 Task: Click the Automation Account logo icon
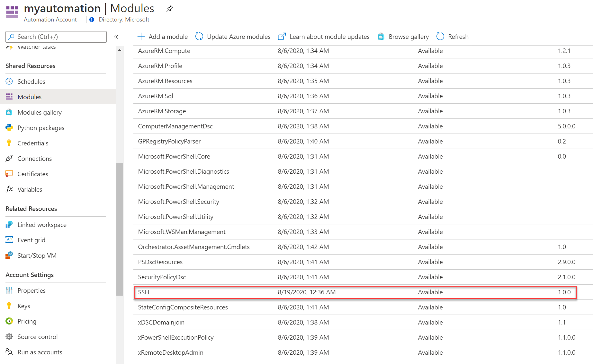click(x=12, y=12)
